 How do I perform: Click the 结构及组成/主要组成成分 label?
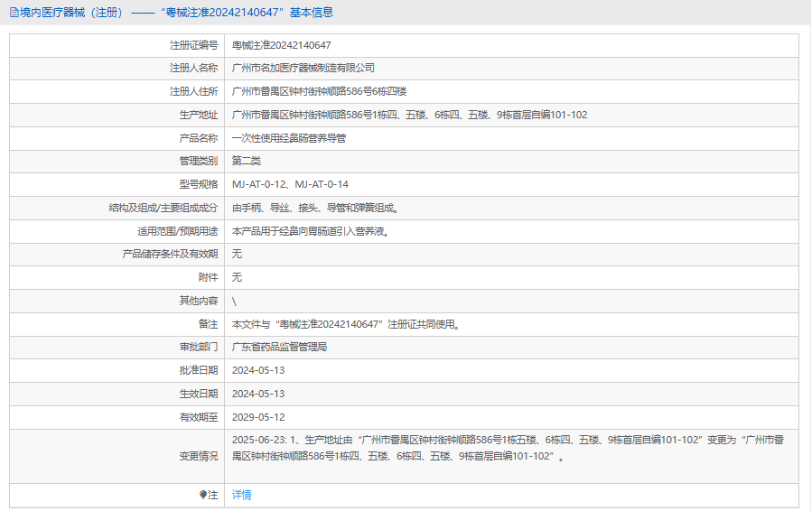[163, 209]
